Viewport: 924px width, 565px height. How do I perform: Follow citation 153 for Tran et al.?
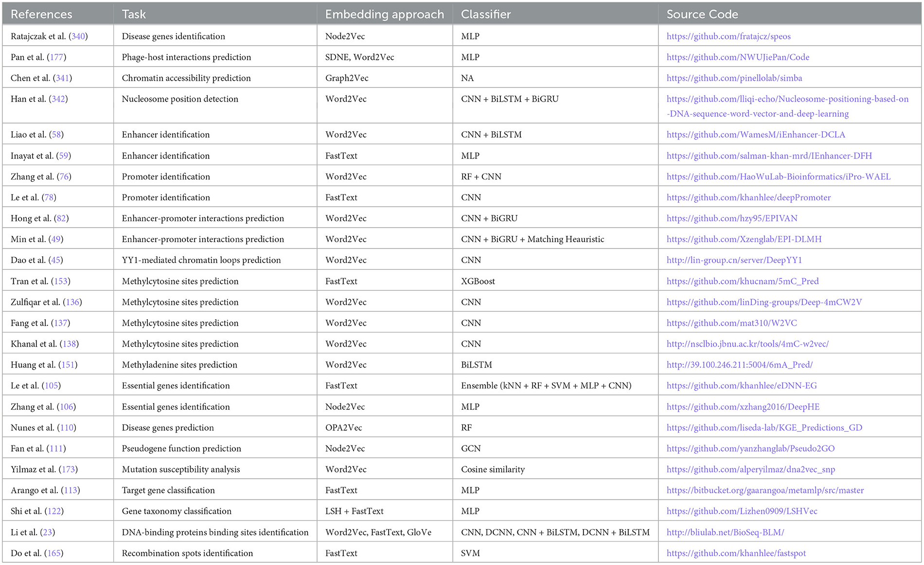60,282
